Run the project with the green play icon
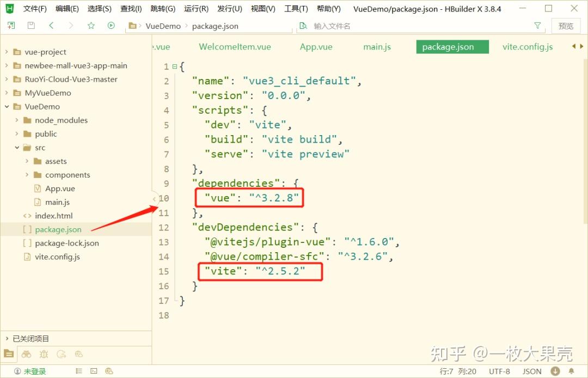588x378 pixels. tap(111, 25)
